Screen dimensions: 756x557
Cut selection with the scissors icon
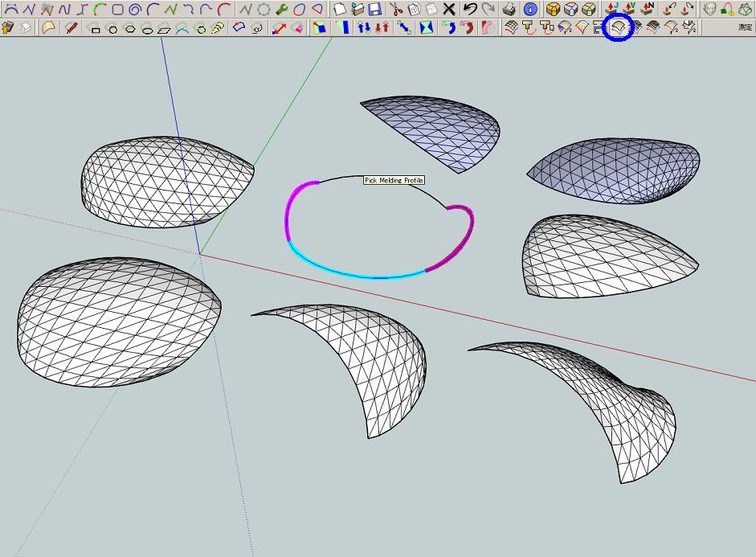[396, 9]
